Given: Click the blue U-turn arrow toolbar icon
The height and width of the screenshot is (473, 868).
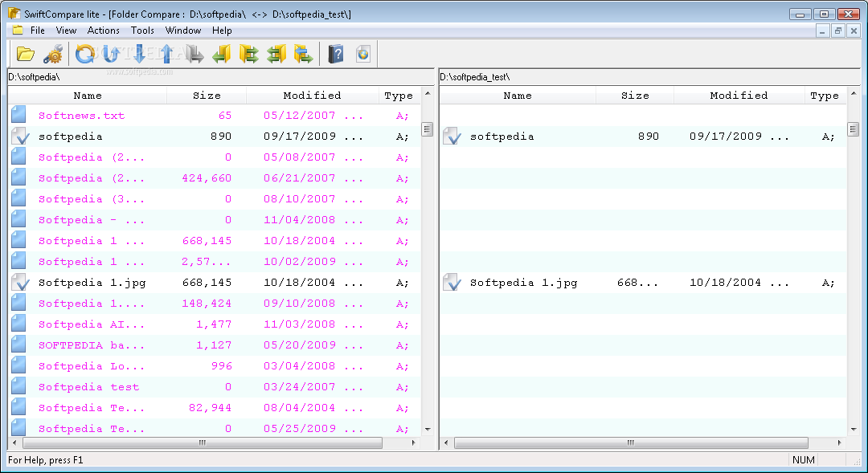Looking at the screenshot, I should [x=112, y=55].
